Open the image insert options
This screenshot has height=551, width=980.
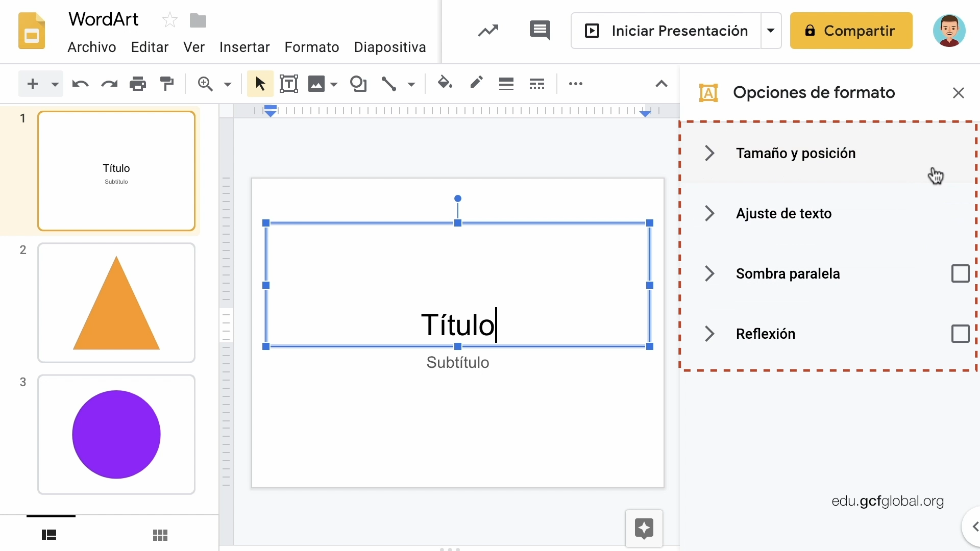click(x=331, y=84)
